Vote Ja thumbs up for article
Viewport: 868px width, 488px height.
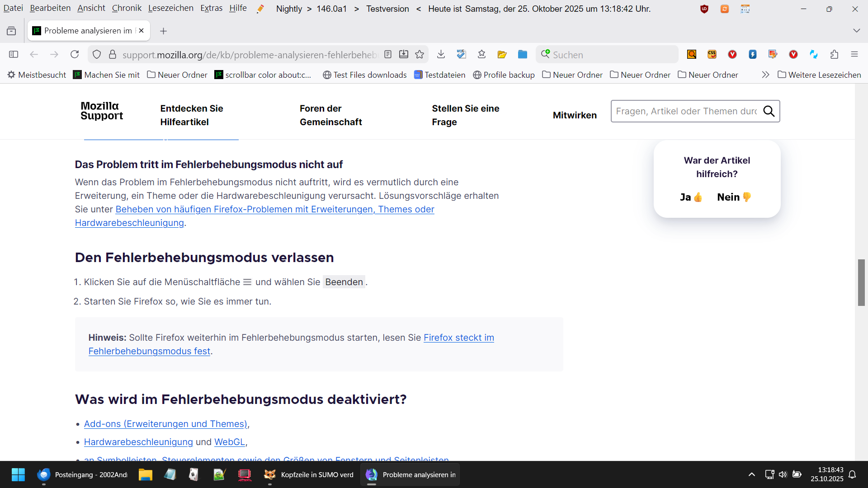click(x=690, y=197)
